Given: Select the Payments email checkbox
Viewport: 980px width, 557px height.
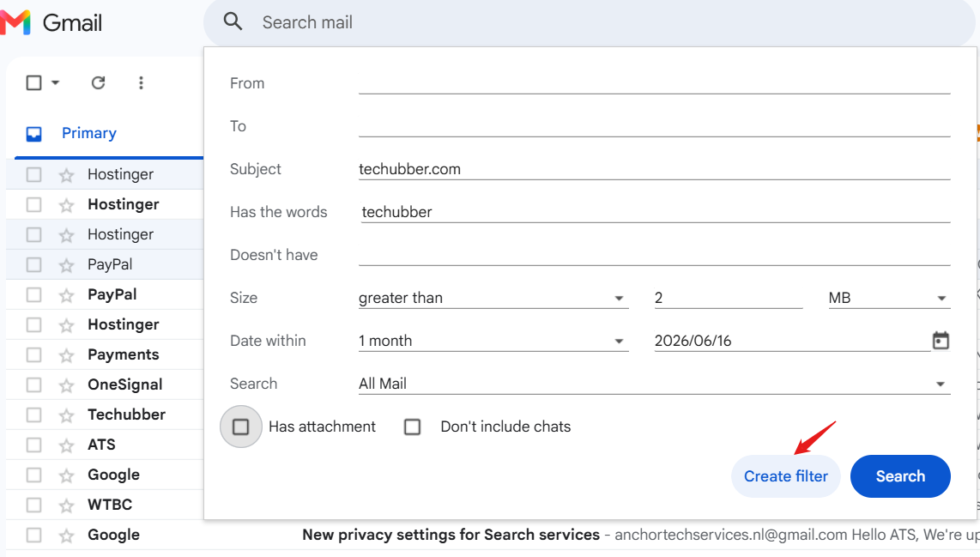Looking at the screenshot, I should tap(33, 354).
